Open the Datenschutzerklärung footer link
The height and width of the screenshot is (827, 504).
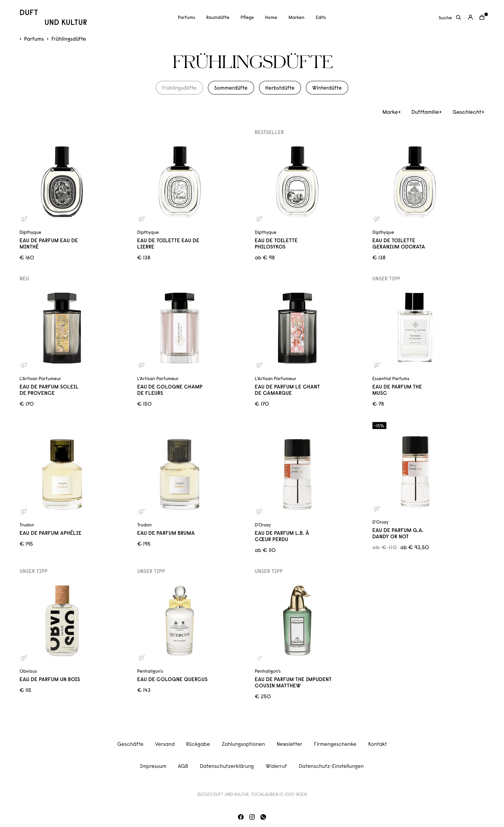pyautogui.click(x=227, y=766)
